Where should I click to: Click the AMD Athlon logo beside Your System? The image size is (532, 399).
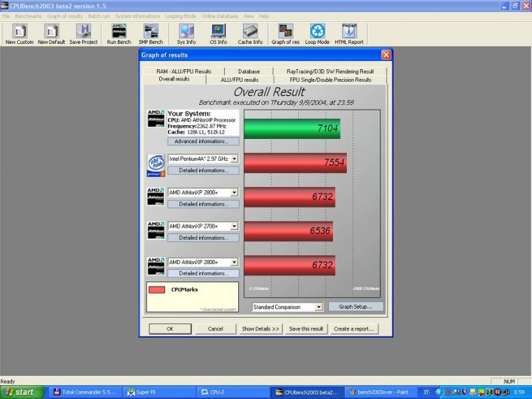coord(156,118)
